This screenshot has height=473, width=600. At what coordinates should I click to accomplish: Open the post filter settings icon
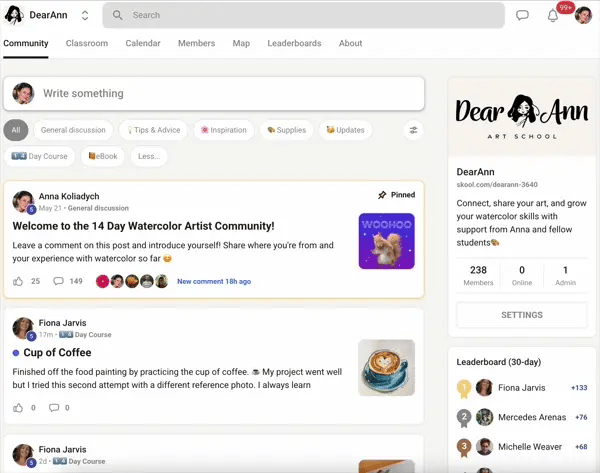[413, 130]
